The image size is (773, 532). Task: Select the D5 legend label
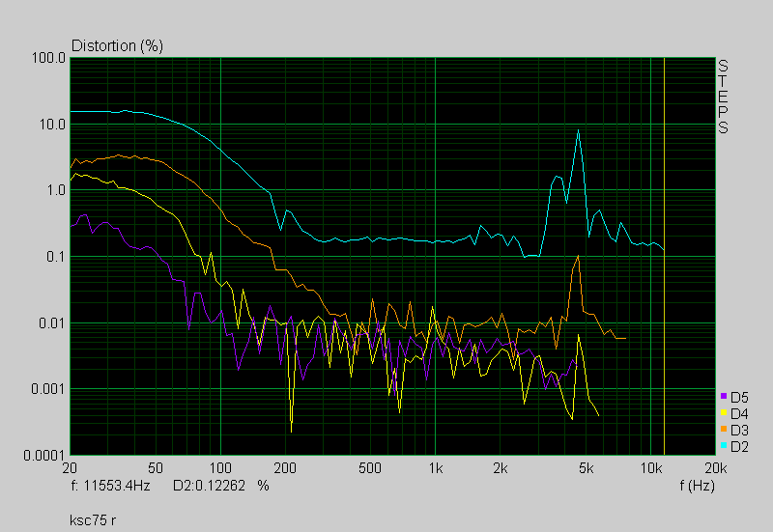click(739, 398)
